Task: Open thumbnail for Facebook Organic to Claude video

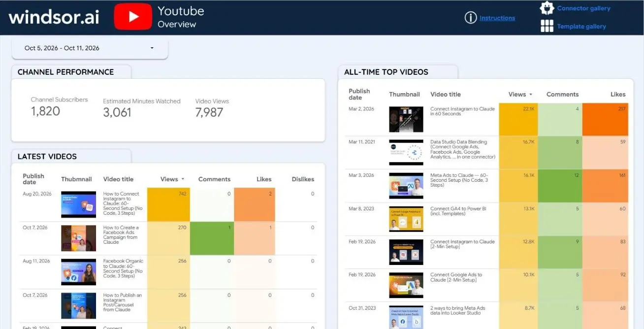Action: (x=79, y=272)
